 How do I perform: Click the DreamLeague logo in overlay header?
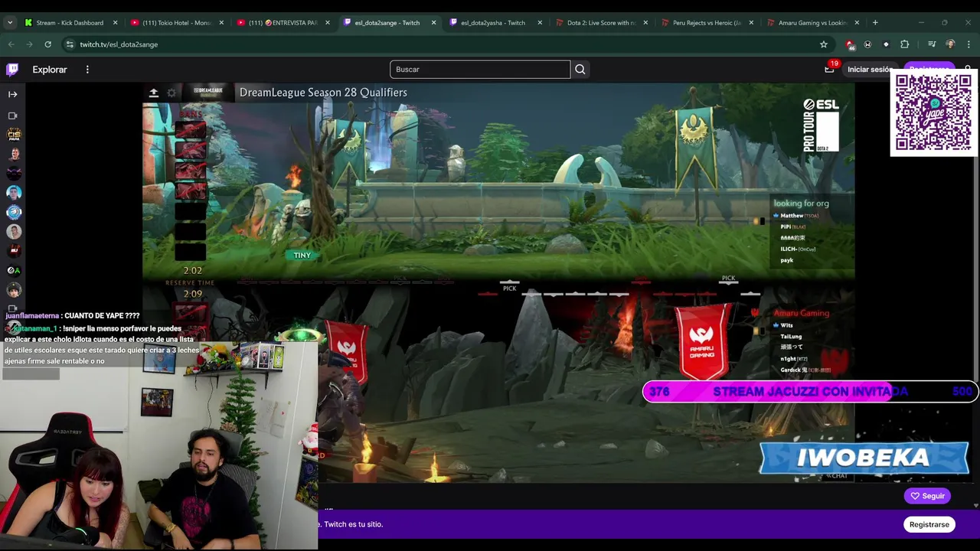click(207, 91)
